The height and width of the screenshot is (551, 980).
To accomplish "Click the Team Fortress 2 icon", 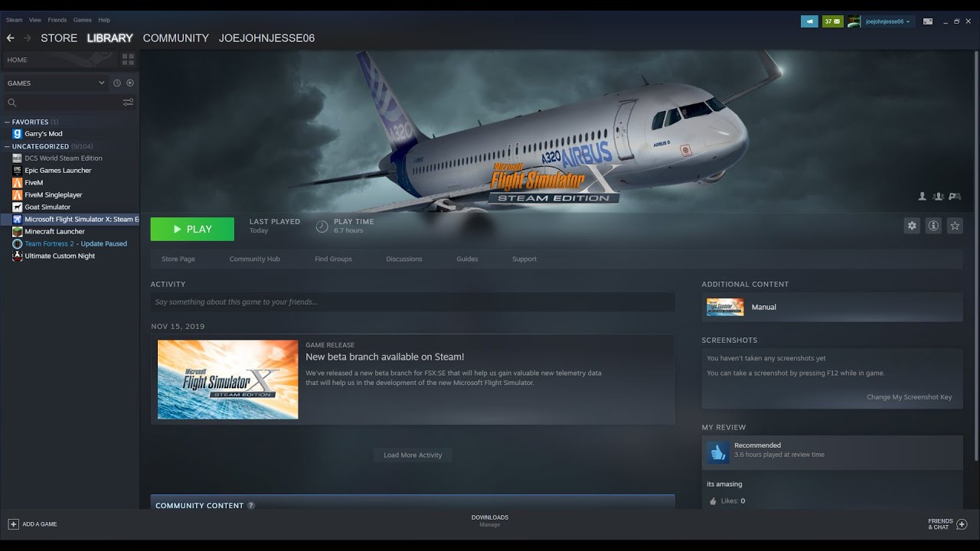I will click(x=18, y=243).
